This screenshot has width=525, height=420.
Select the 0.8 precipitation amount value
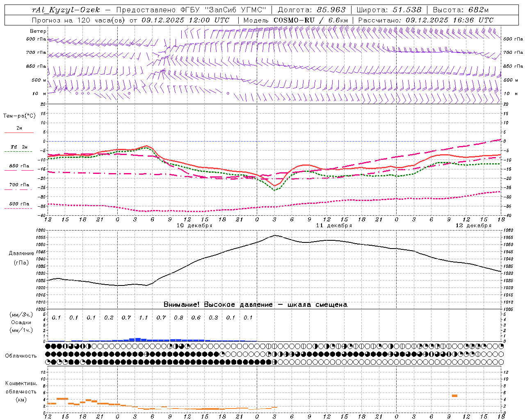pos(178,317)
